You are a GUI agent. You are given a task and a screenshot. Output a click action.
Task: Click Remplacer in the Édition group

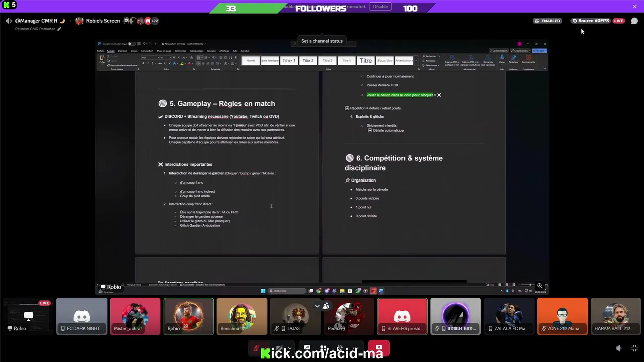click(429, 61)
